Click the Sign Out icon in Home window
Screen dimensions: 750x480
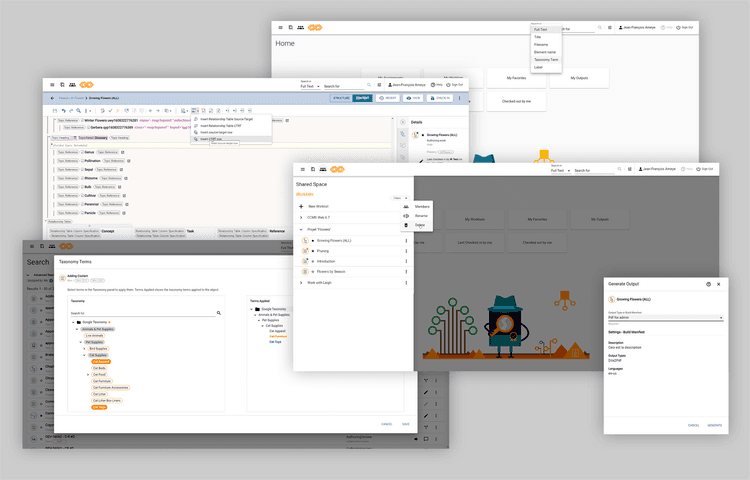(x=678, y=28)
